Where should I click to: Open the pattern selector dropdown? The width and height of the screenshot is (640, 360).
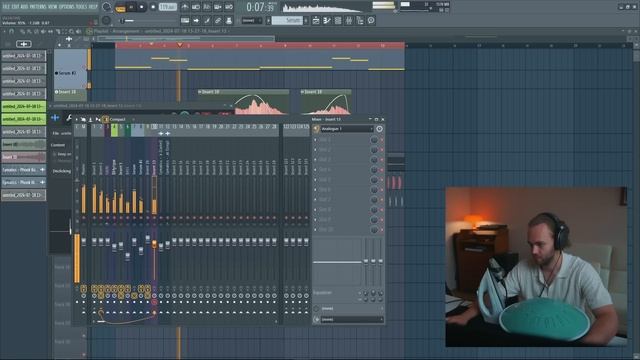252,20
